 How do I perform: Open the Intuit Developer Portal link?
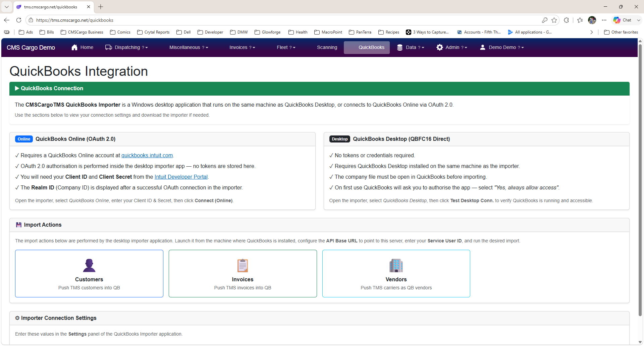(x=181, y=177)
